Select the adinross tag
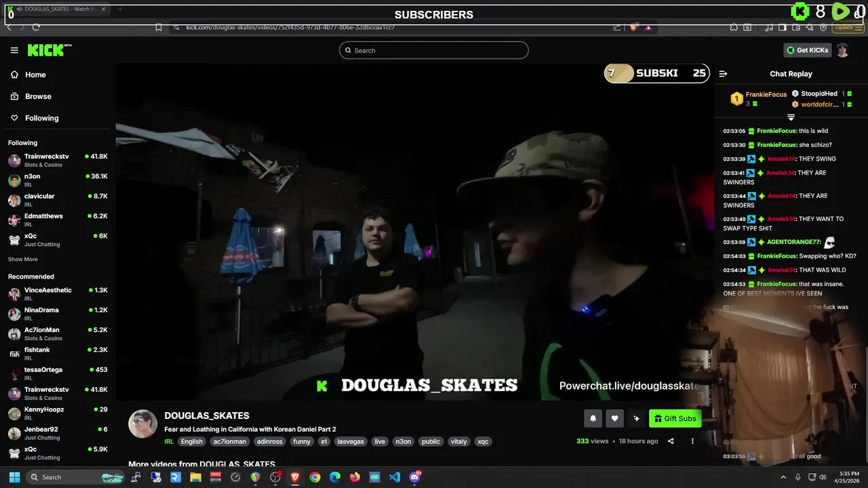The height and width of the screenshot is (488, 868). [x=270, y=441]
